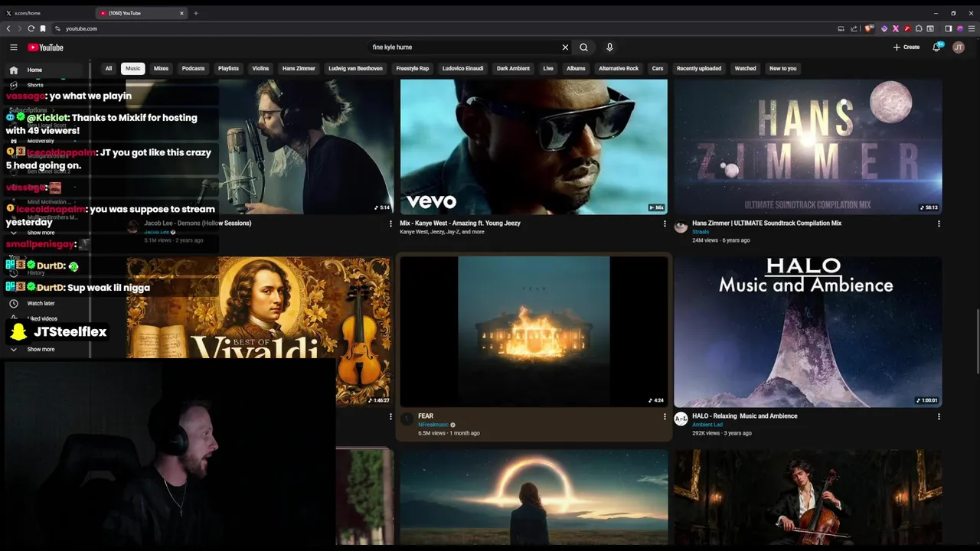The width and height of the screenshot is (980, 551).
Task: Open Jacob Lee Demons video's three-dot menu
Action: [390, 223]
